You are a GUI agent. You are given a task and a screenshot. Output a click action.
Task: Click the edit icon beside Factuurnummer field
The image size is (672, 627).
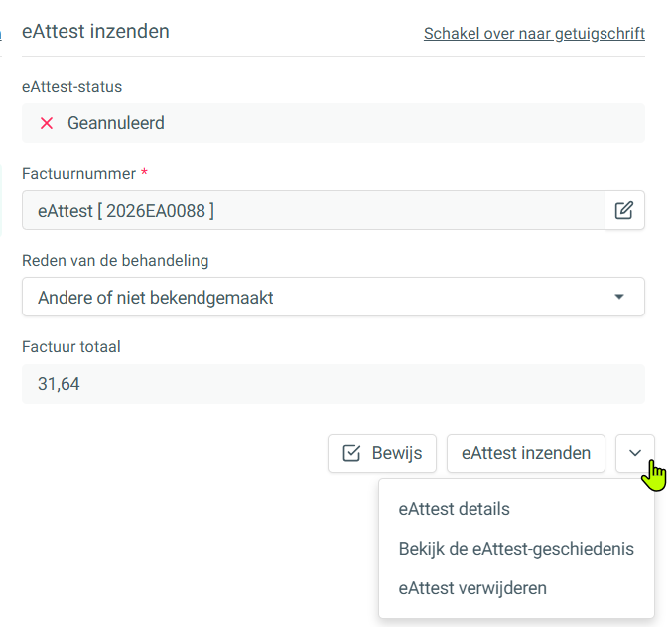click(x=624, y=210)
